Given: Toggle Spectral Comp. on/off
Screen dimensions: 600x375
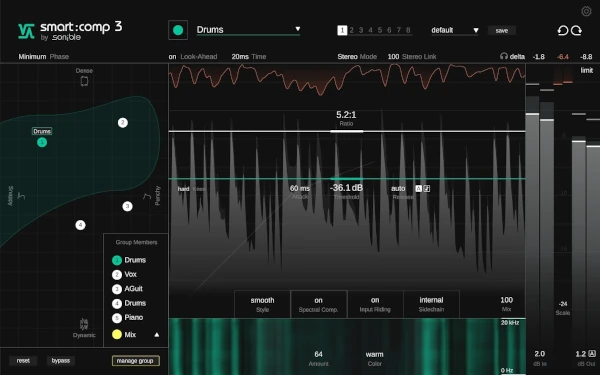Looking at the screenshot, I should click(x=318, y=304).
